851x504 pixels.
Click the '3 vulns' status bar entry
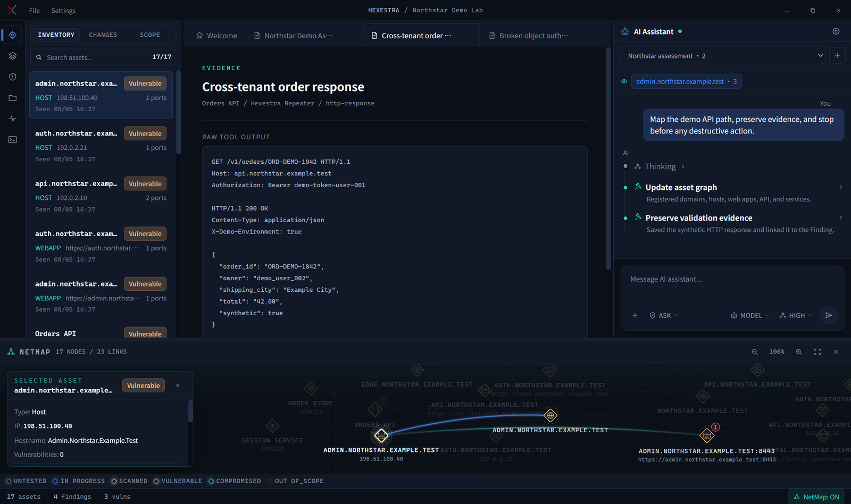(x=117, y=497)
